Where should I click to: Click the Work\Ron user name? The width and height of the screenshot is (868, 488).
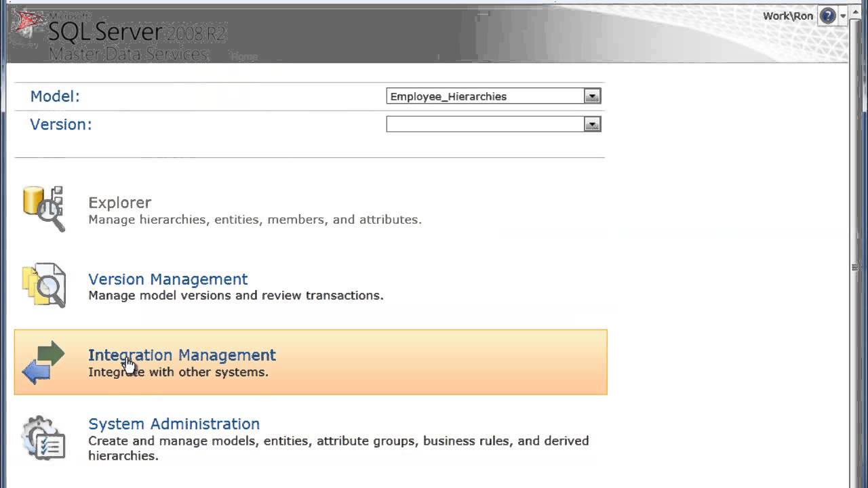pyautogui.click(x=788, y=16)
